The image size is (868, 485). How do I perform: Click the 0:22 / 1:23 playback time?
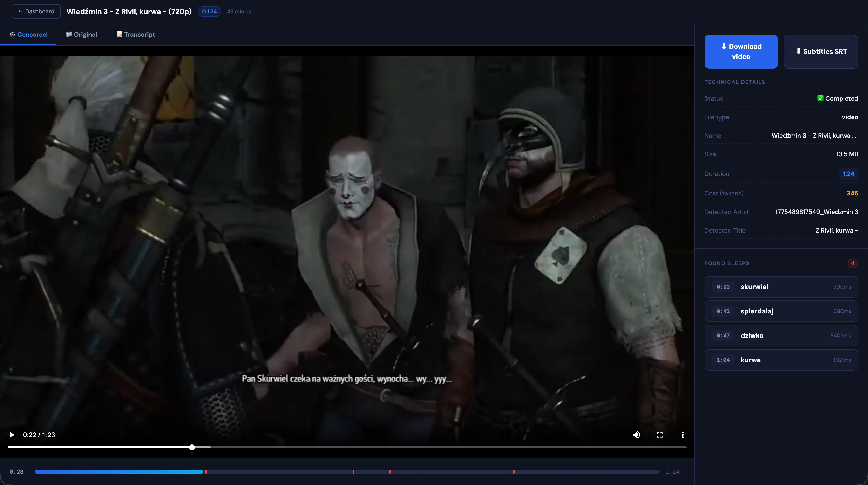pyautogui.click(x=39, y=435)
